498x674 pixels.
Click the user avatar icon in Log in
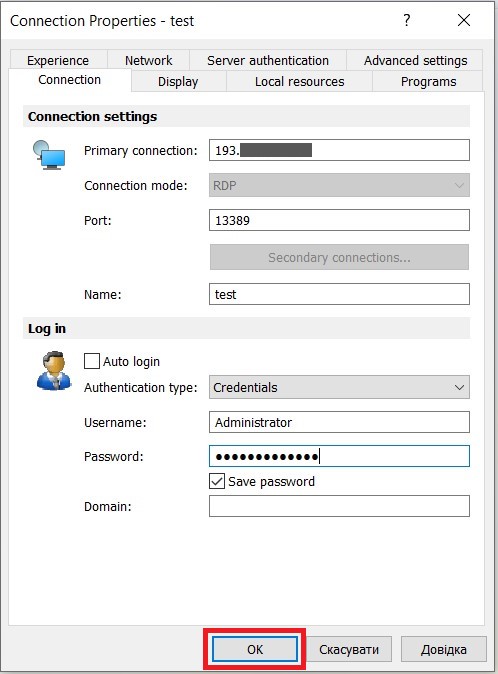[x=54, y=371]
